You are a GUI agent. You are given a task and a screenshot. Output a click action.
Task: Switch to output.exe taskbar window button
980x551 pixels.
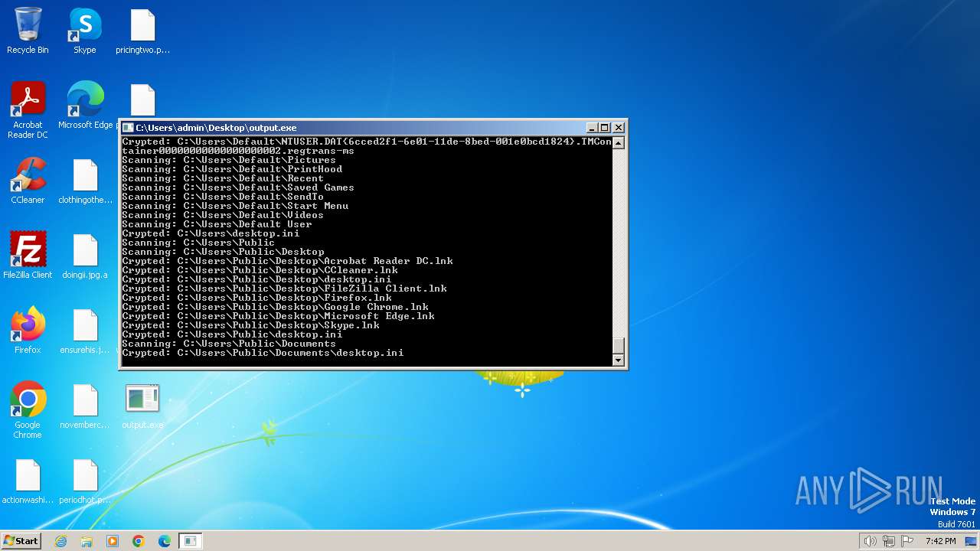pyautogui.click(x=190, y=541)
